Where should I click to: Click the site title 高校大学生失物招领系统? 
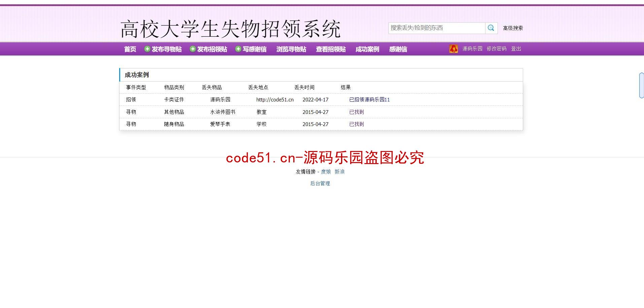coord(231,29)
